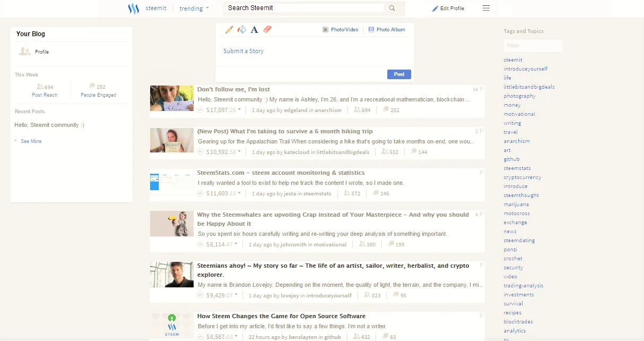Click the Post Reach people icon
This screenshot has width=644, height=341.
pyautogui.click(x=40, y=86)
